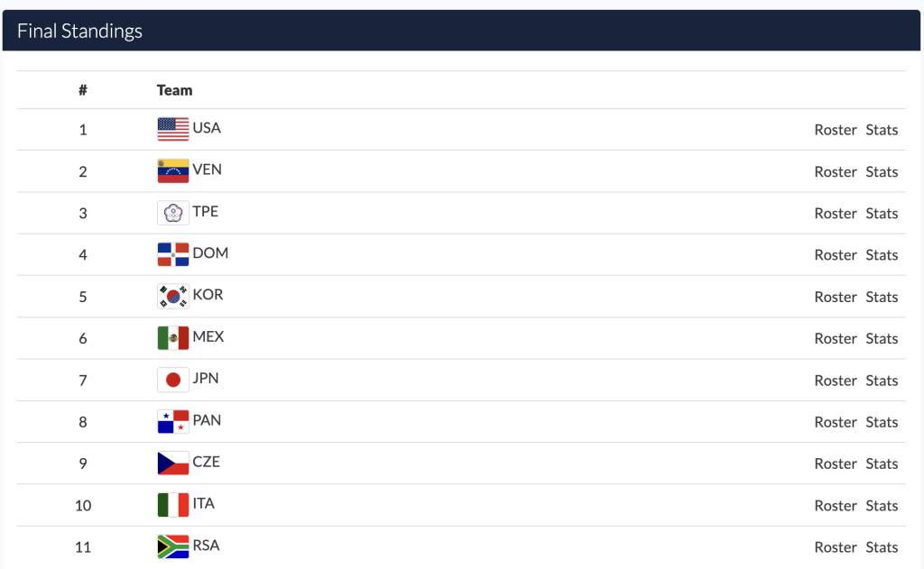View Stats for VEN
The width and height of the screenshot is (924, 569).
(x=882, y=171)
